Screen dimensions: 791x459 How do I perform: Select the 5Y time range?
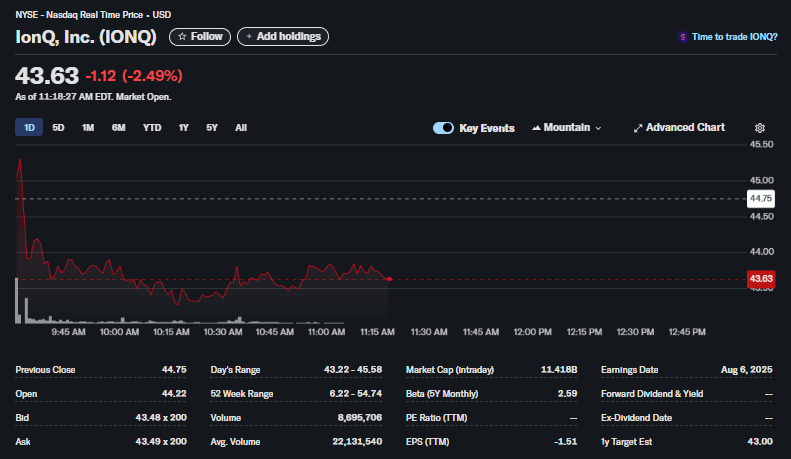pyautogui.click(x=212, y=128)
